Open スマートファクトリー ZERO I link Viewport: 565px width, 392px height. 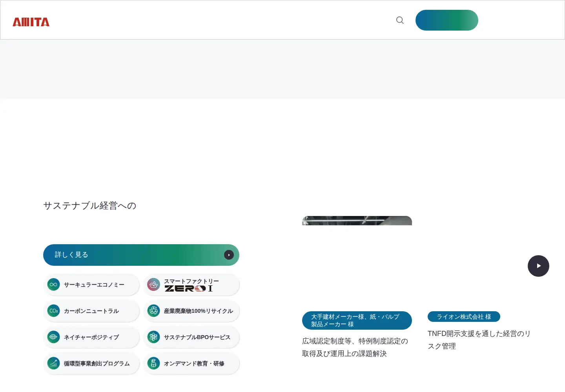(191, 285)
